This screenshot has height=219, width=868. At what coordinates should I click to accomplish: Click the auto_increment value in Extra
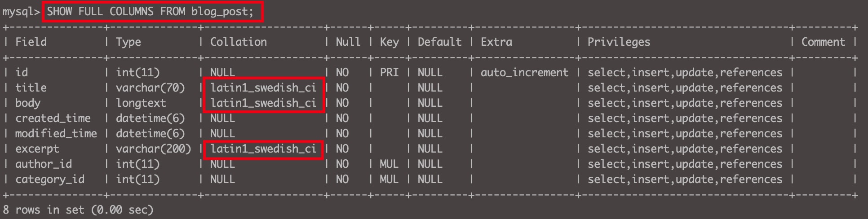point(524,73)
